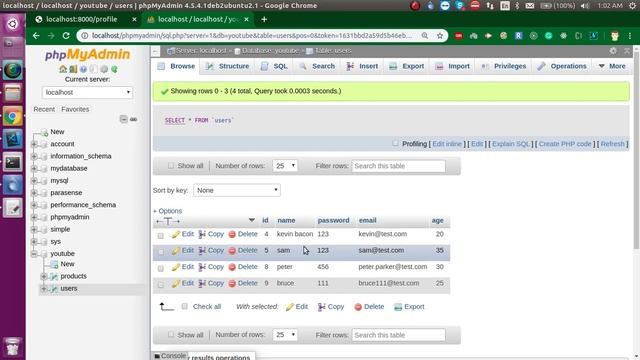Open Chrome three-dot menu
The image size is (640, 360).
pos(630,36)
